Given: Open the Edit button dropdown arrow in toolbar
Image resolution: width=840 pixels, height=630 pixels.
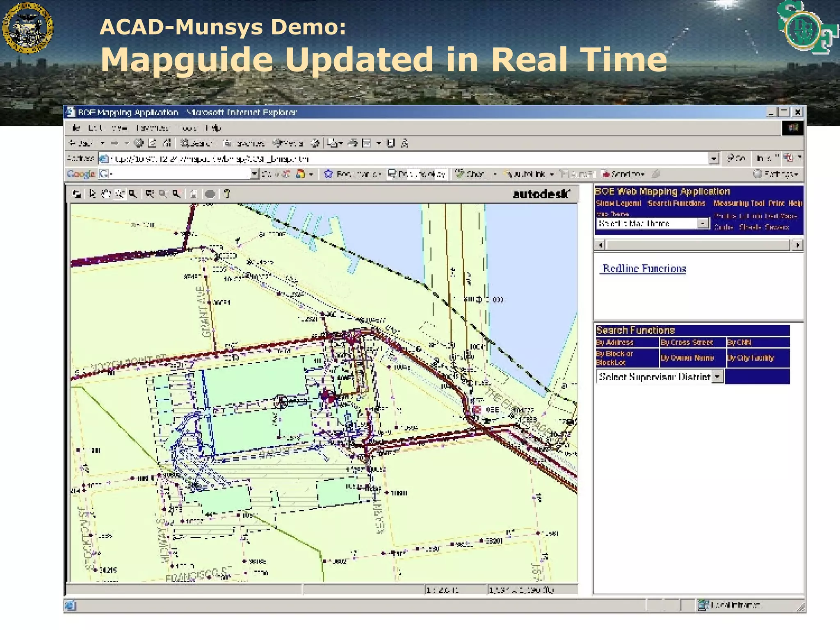Looking at the screenshot, I should coord(379,143).
